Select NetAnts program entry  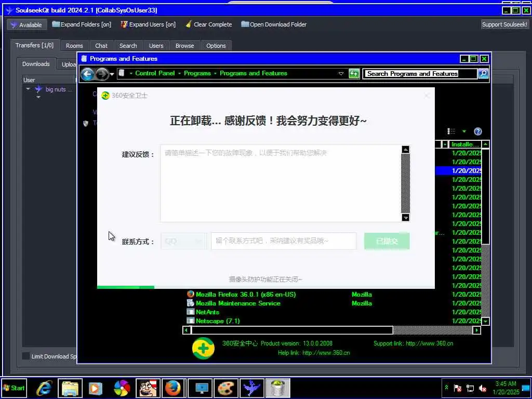[x=207, y=312]
